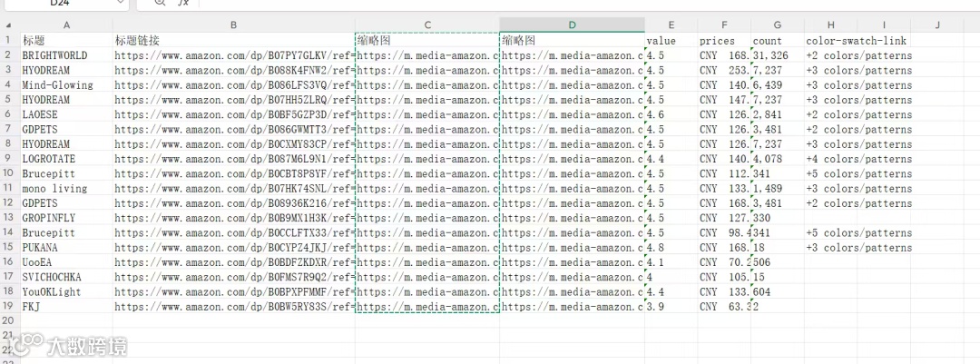The width and height of the screenshot is (980, 364).
Task: Select column D header
Action: (x=572, y=25)
